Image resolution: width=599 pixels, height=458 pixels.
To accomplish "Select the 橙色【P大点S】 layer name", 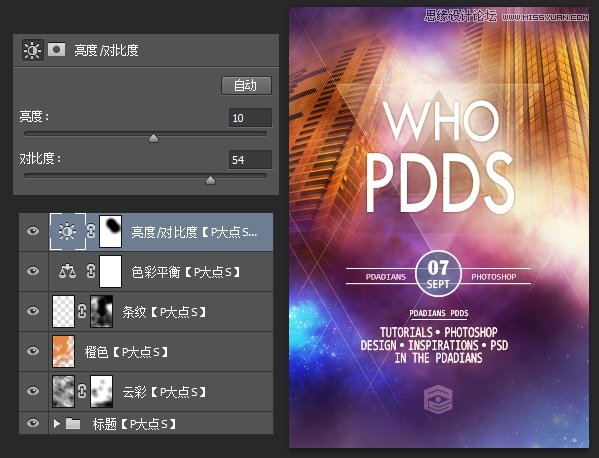I will click(126, 352).
